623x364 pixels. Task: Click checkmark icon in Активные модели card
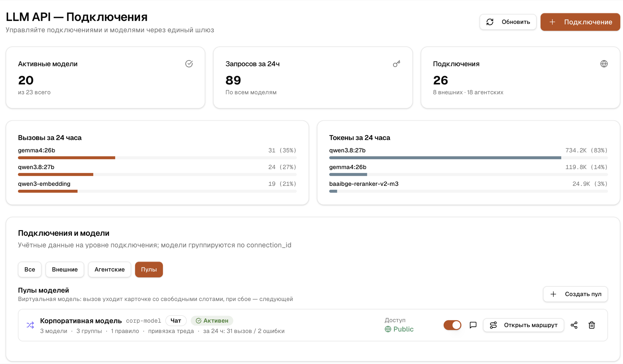pyautogui.click(x=189, y=64)
